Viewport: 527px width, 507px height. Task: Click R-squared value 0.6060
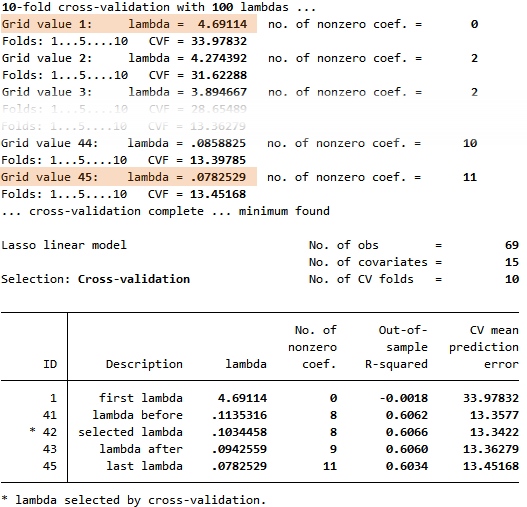coord(407,449)
